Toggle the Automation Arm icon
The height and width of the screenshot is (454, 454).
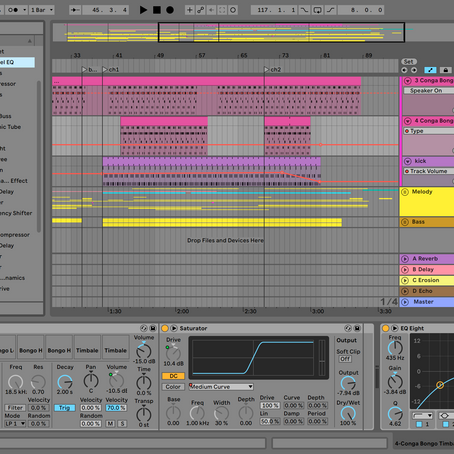pyautogui.click(x=200, y=10)
